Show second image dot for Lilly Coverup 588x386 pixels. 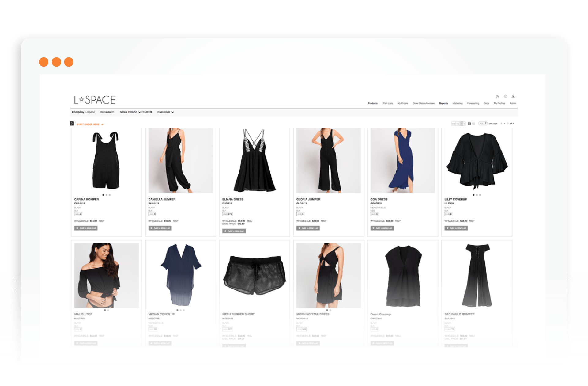[477, 195]
